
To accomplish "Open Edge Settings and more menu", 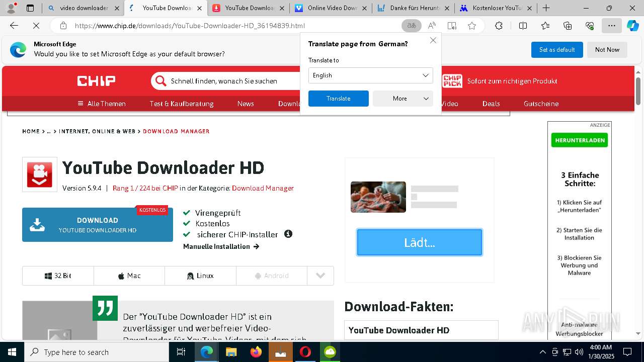I will [611, 26].
